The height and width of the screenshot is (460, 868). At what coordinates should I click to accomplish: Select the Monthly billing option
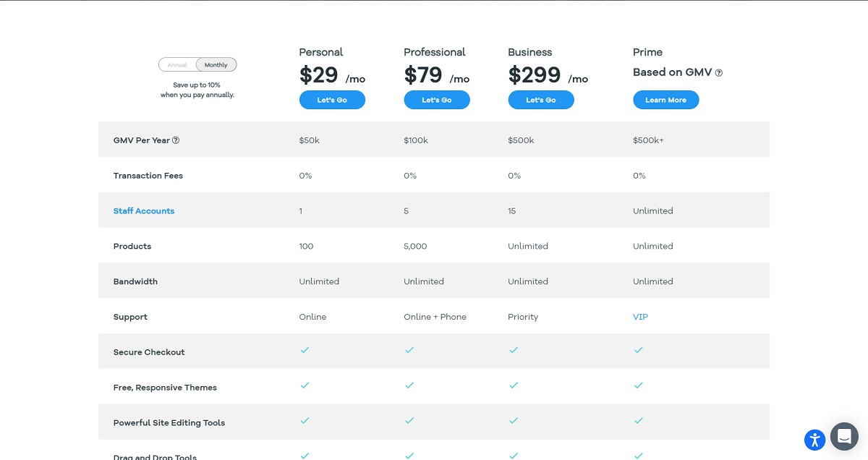click(x=216, y=65)
